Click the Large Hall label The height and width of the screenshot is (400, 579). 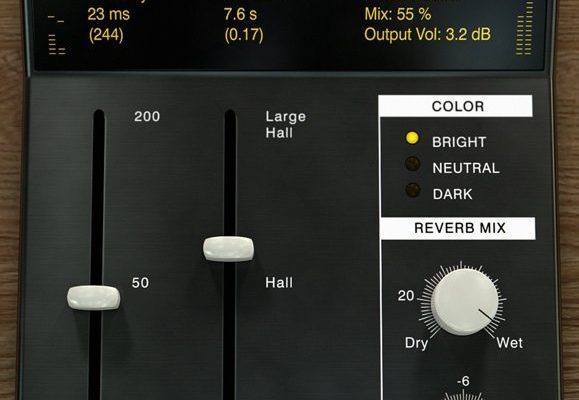tap(285, 125)
